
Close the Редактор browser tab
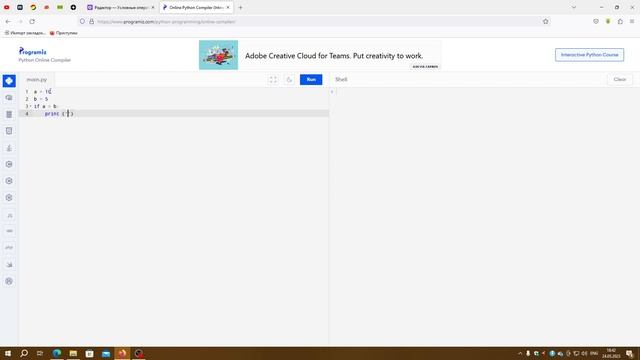coord(153,7)
